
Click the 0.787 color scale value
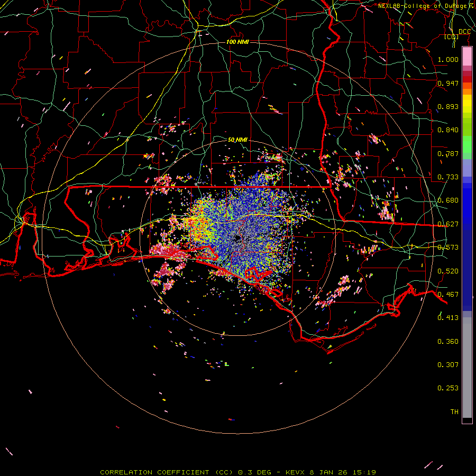[x=448, y=153]
